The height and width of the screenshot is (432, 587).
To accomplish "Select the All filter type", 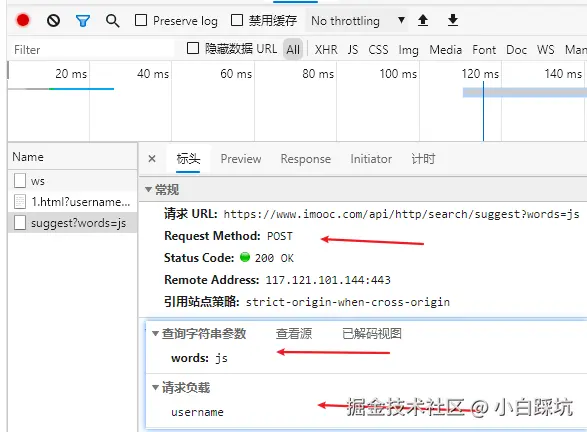I will (x=293, y=49).
